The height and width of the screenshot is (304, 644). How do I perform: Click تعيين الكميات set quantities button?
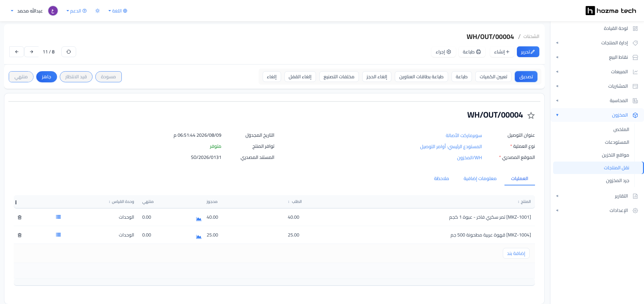(x=493, y=77)
